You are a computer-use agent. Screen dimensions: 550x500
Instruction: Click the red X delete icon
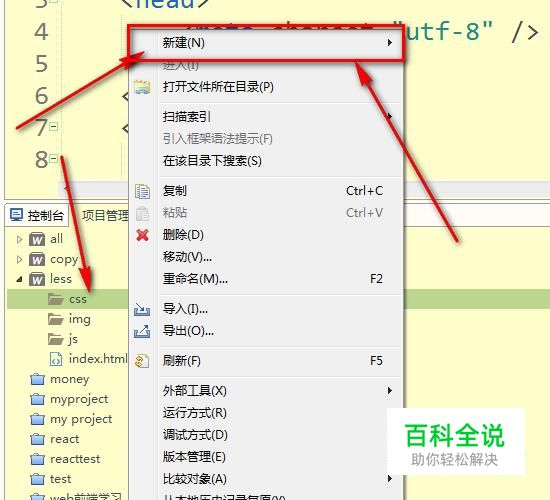point(142,235)
